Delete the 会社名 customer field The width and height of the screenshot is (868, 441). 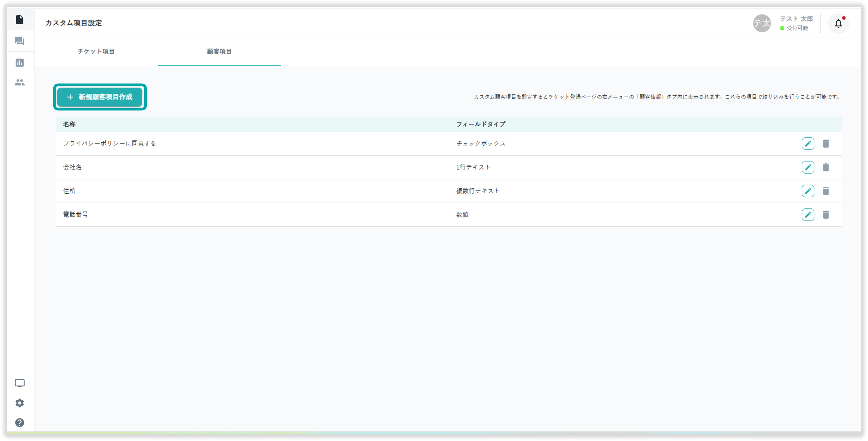click(x=826, y=167)
